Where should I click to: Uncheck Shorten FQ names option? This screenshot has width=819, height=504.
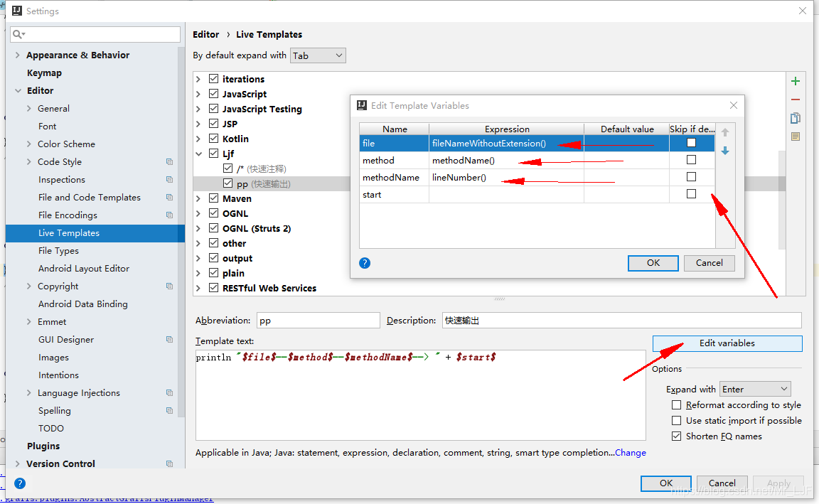[x=676, y=436]
